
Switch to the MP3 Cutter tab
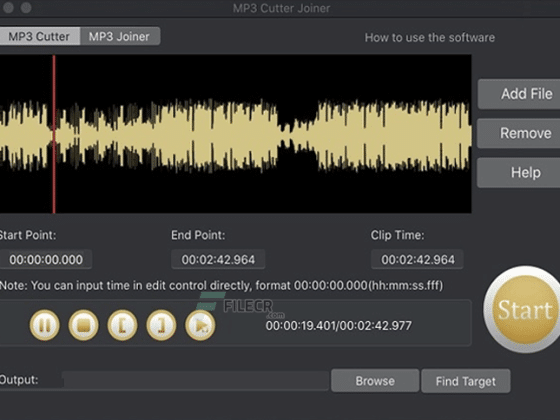39,36
